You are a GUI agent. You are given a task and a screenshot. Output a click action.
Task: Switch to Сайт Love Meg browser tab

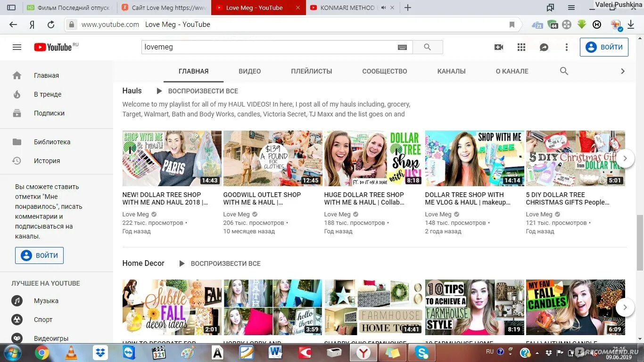[164, 8]
